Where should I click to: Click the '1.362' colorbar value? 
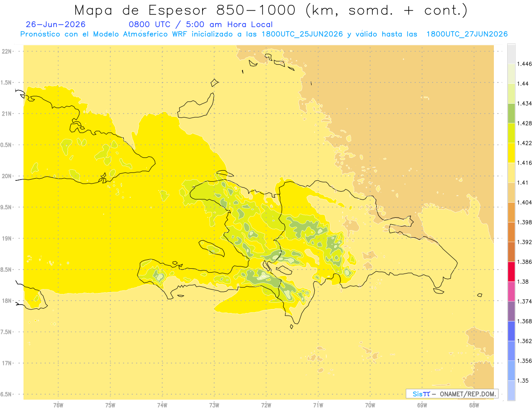coord(524,341)
